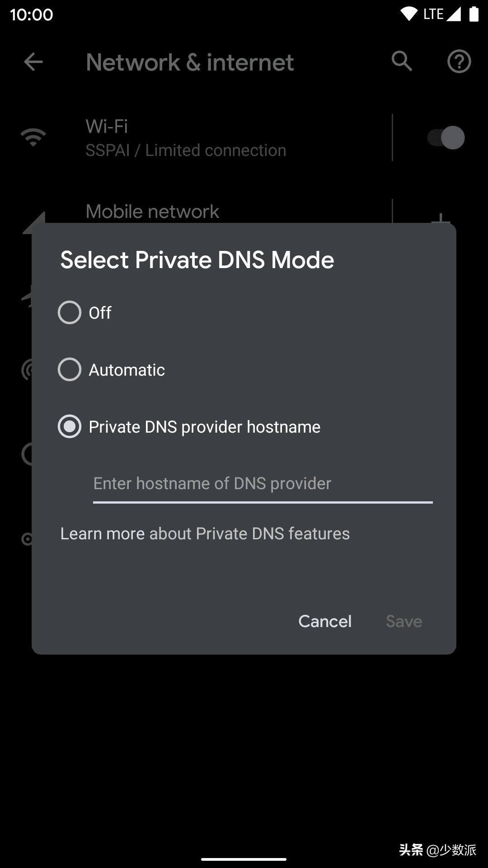Choose Private DNS provider hostname option
The width and height of the screenshot is (488, 868).
[x=70, y=426]
